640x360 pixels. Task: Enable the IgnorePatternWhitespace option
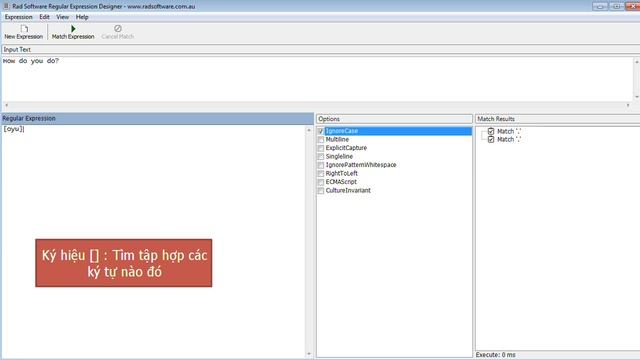coord(321,165)
